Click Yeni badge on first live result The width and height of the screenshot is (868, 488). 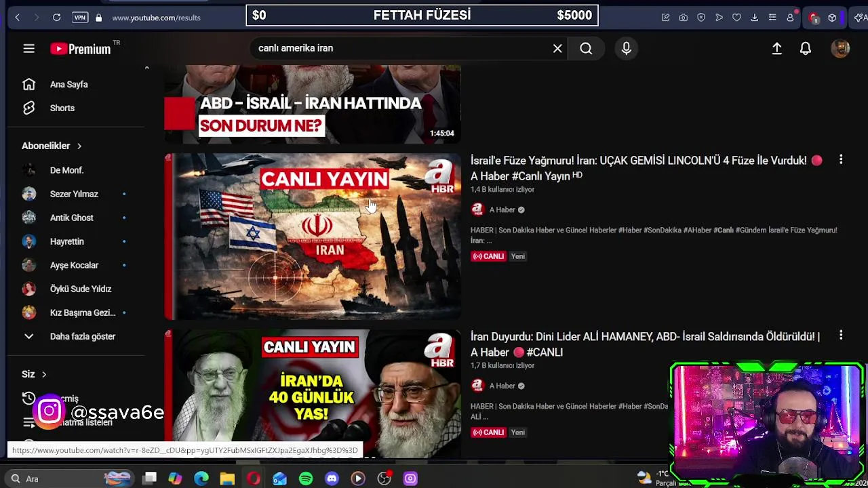pos(518,256)
